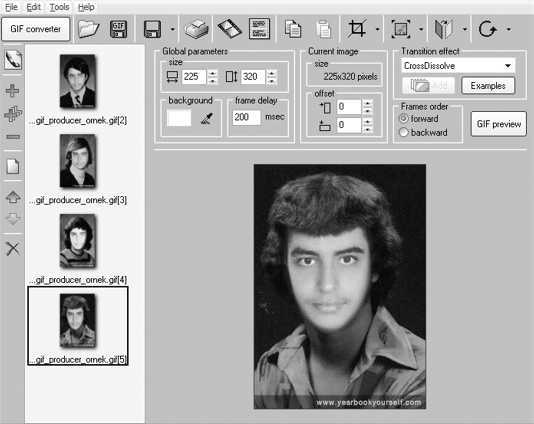
Task: Open the Edit menu
Action: pyautogui.click(x=33, y=7)
